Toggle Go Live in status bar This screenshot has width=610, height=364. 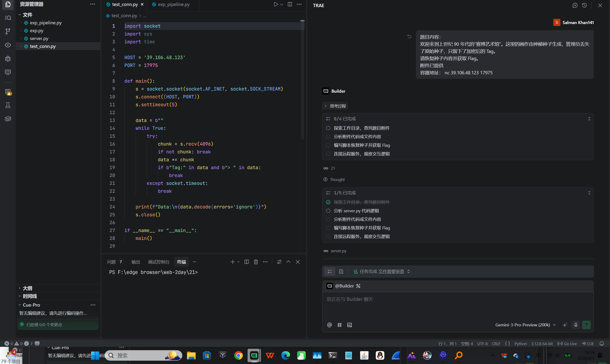pyautogui.click(x=567, y=344)
